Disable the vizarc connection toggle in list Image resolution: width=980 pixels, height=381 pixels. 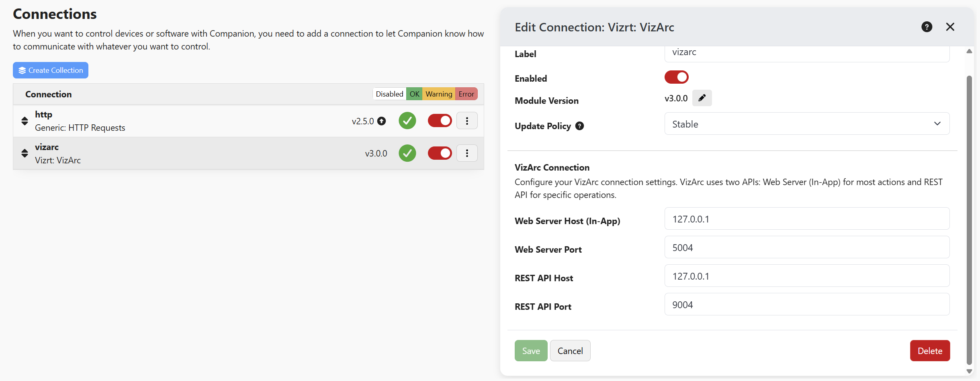pyautogui.click(x=440, y=153)
